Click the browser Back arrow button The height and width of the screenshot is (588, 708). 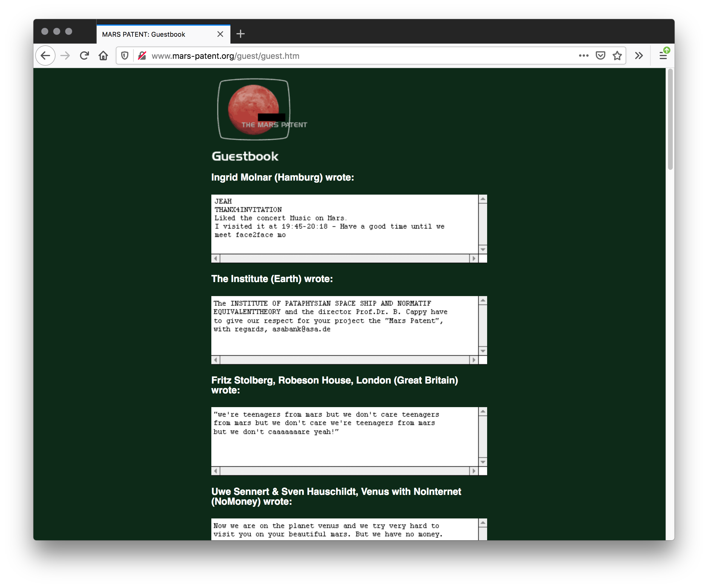tap(45, 56)
